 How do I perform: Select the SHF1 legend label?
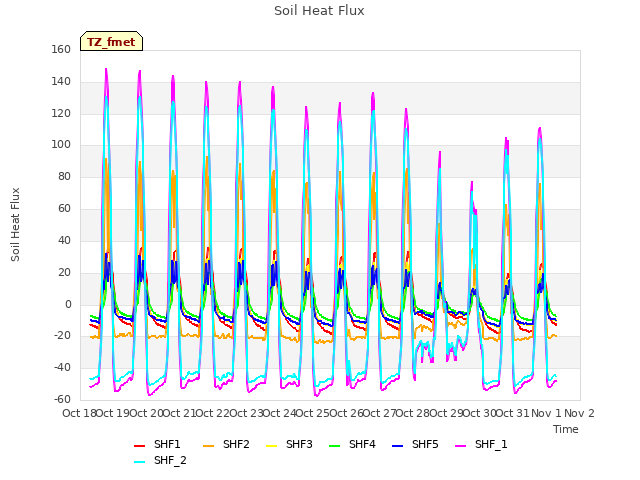click(167, 444)
